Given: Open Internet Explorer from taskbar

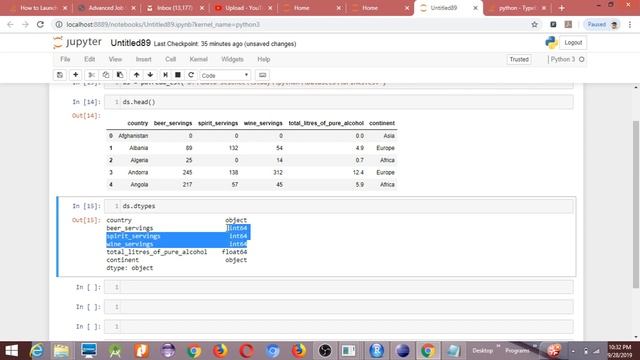Looking at the screenshot, I should [37, 351].
